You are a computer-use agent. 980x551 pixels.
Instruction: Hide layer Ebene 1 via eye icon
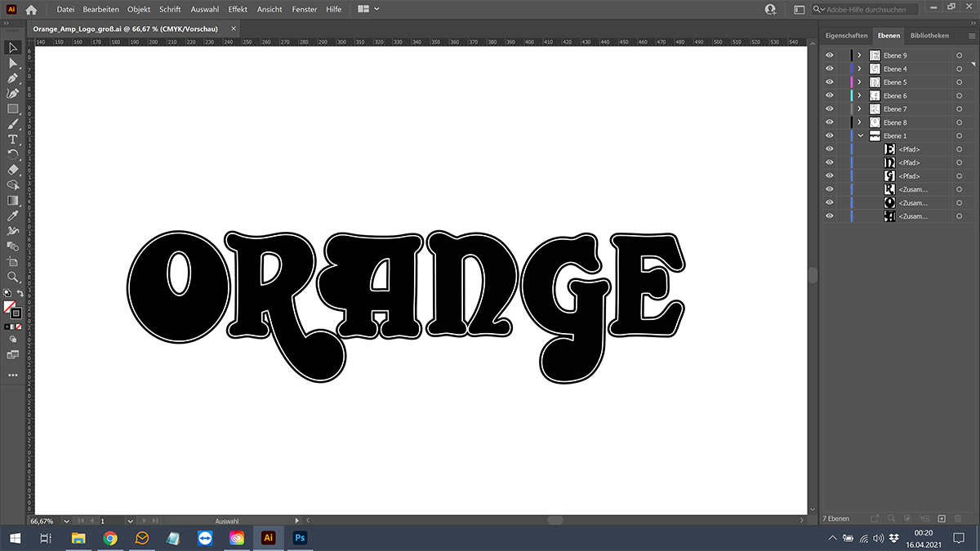pyautogui.click(x=830, y=136)
